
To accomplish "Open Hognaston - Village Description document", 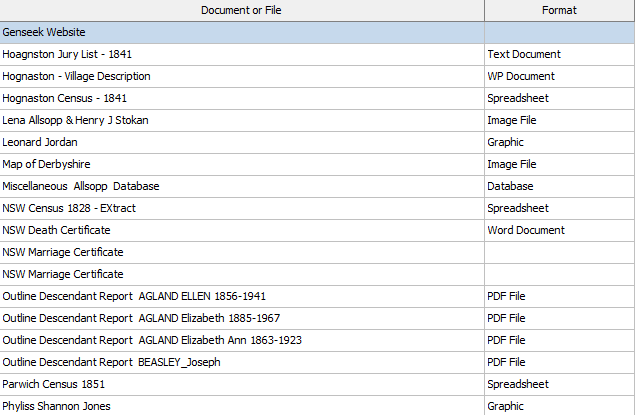I will click(77, 76).
